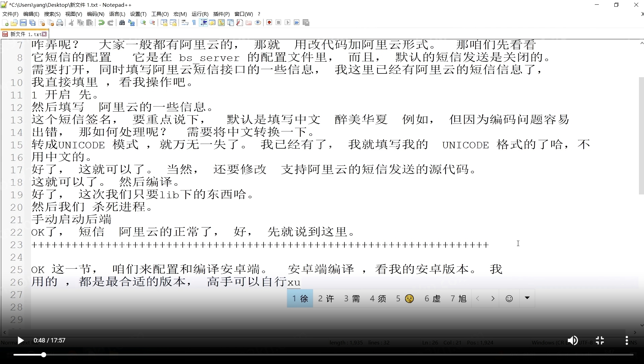644x364 pixels.
Task: Open the 窗口(W) menu
Action: tap(244, 14)
